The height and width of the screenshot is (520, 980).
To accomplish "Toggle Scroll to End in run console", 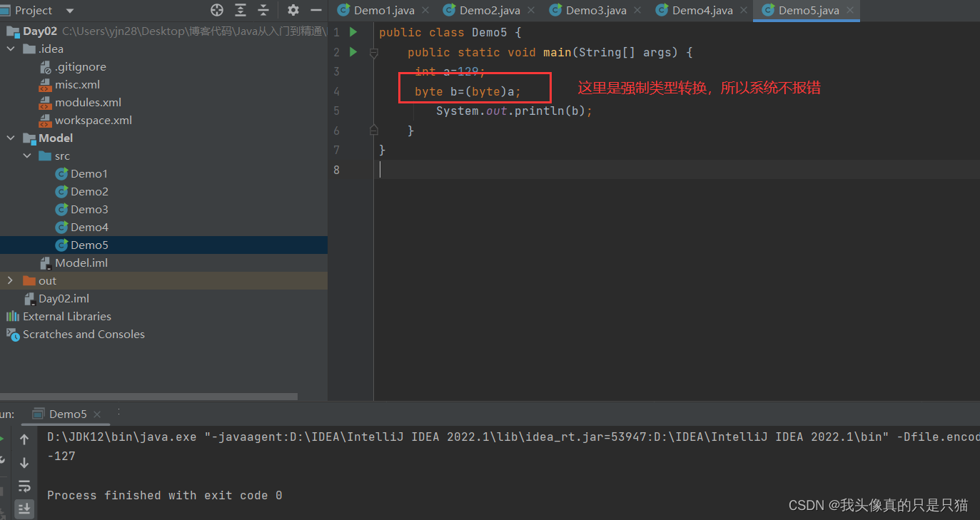I will pos(24,509).
